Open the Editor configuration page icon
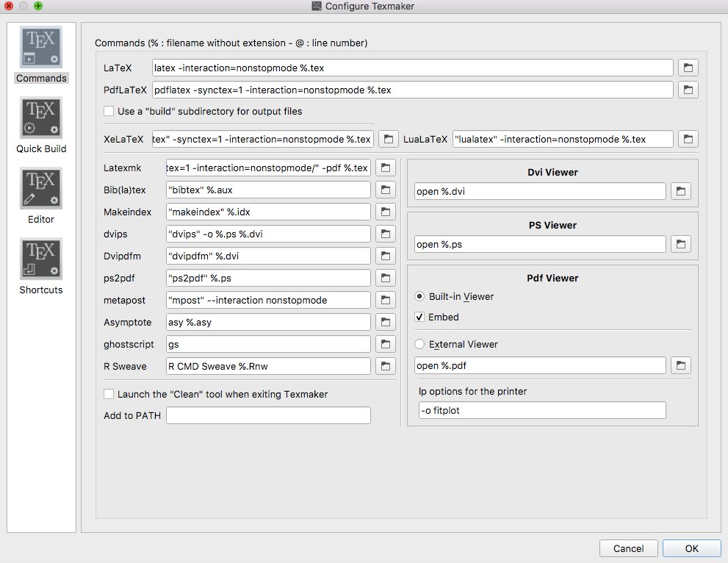This screenshot has width=728, height=563. tap(41, 188)
